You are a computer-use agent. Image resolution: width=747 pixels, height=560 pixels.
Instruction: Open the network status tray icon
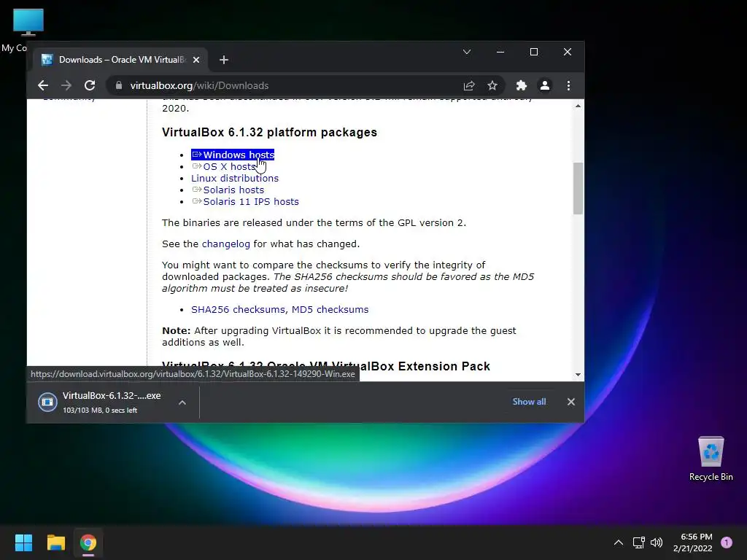[638, 542]
